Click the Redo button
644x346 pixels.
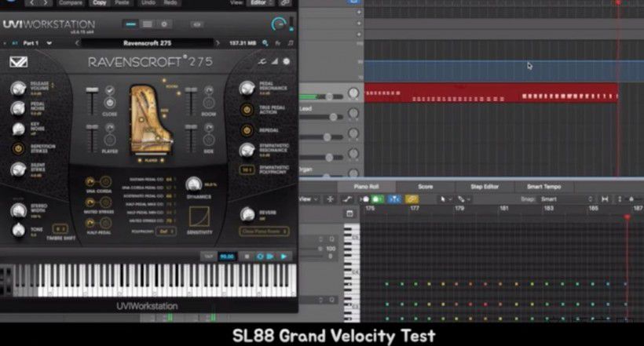tap(170, 3)
